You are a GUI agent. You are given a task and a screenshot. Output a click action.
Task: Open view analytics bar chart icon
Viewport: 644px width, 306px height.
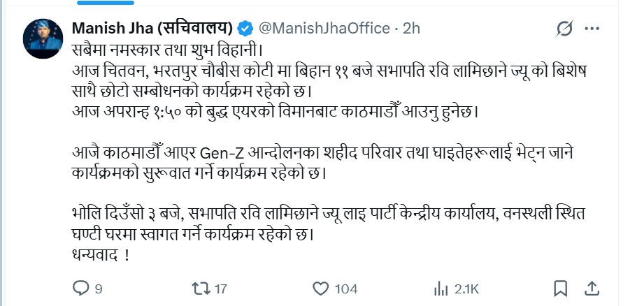(441, 289)
